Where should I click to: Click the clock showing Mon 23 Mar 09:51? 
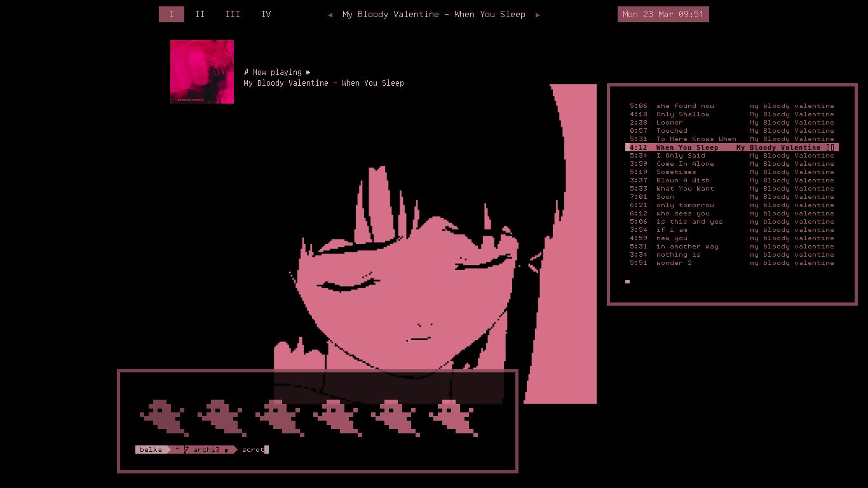(663, 14)
